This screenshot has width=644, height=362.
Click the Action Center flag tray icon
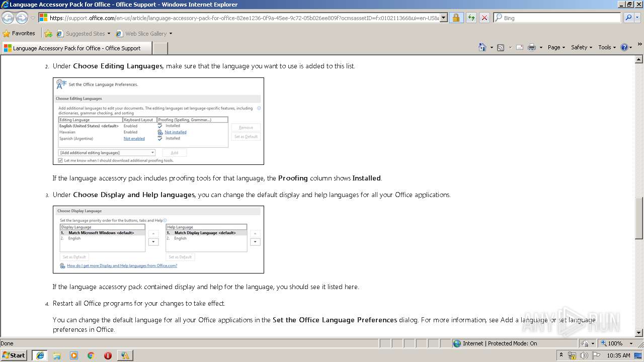click(596, 355)
